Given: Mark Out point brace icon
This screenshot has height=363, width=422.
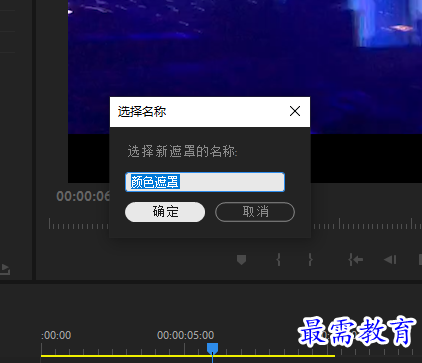Looking at the screenshot, I should point(311,259).
